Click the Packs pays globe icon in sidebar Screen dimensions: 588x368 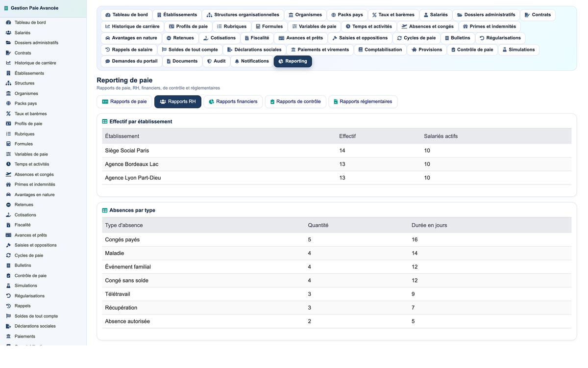8,104
